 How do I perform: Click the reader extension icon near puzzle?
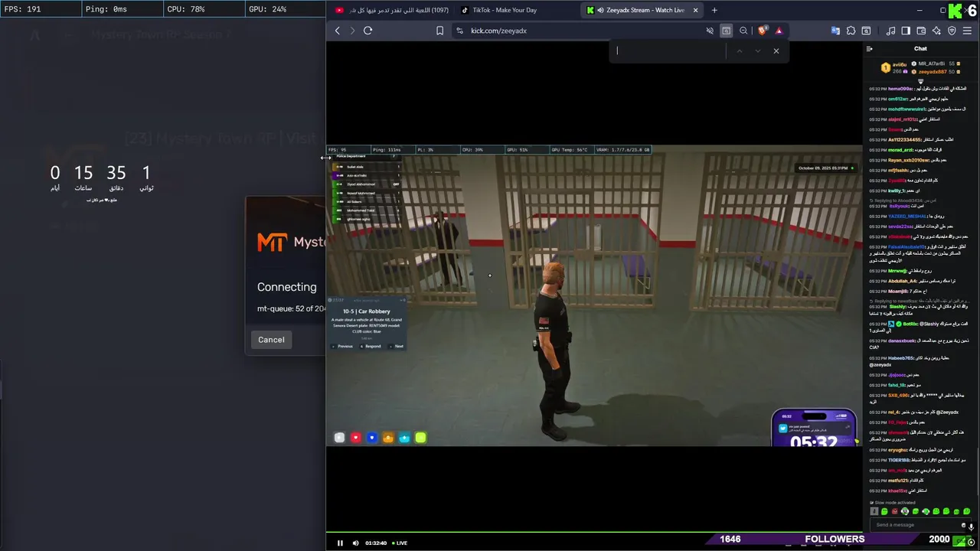pos(866,31)
